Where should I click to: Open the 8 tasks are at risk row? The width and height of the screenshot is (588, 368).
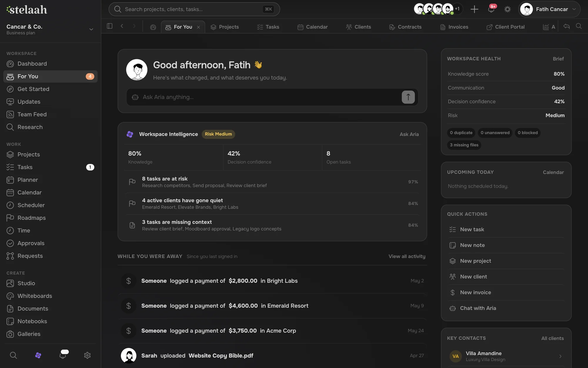(x=272, y=182)
